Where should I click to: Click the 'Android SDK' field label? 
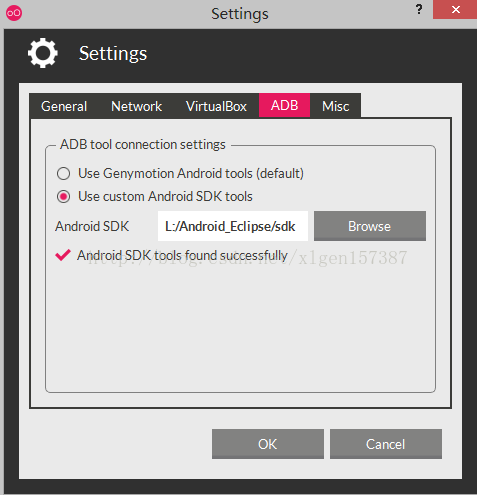pos(92,226)
